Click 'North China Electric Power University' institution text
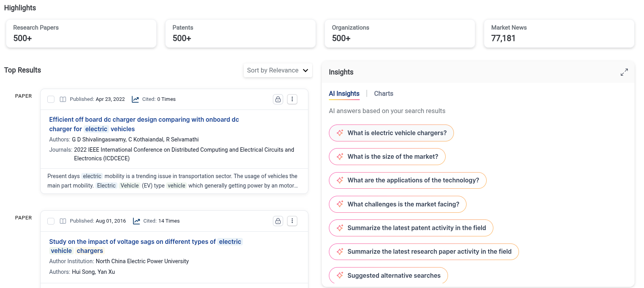The image size is (644, 288). coord(142,261)
